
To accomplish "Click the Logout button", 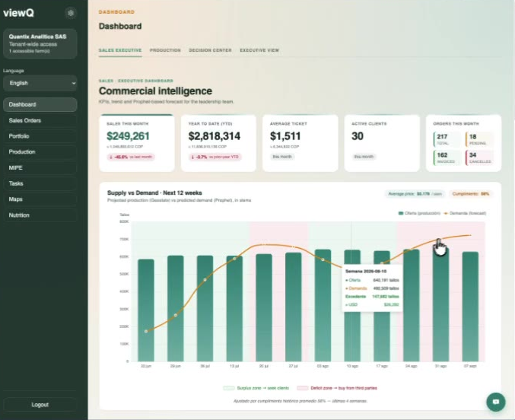I will pyautogui.click(x=40, y=405).
